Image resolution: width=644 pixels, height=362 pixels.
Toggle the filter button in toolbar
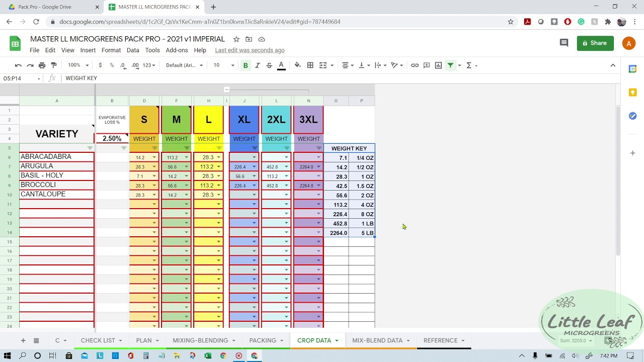tap(451, 65)
